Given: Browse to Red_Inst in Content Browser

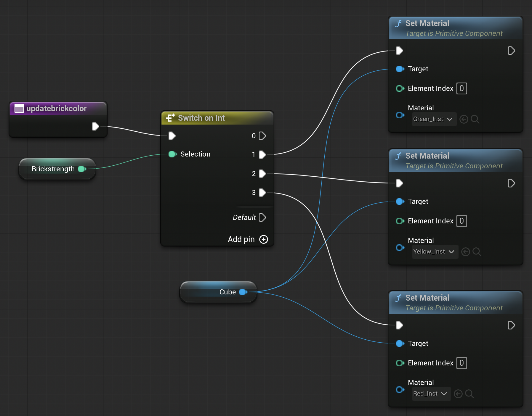Looking at the screenshot, I should (469, 394).
